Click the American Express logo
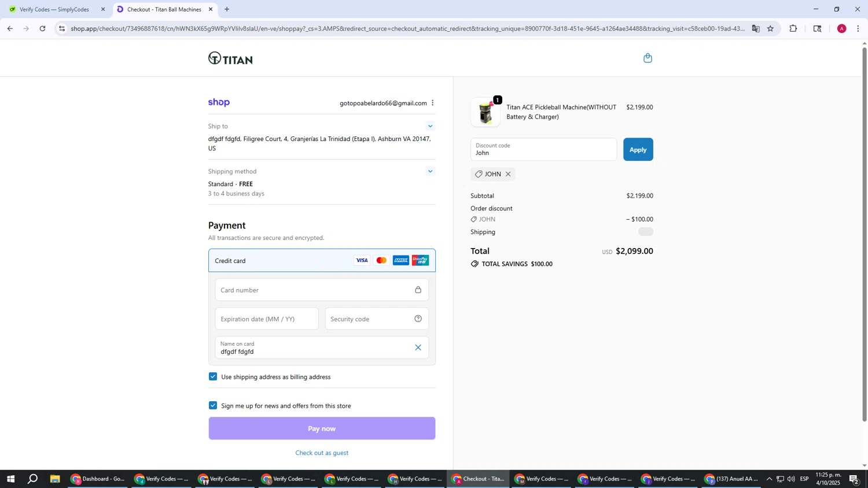Viewport: 868px width, 488px height. [400, 260]
